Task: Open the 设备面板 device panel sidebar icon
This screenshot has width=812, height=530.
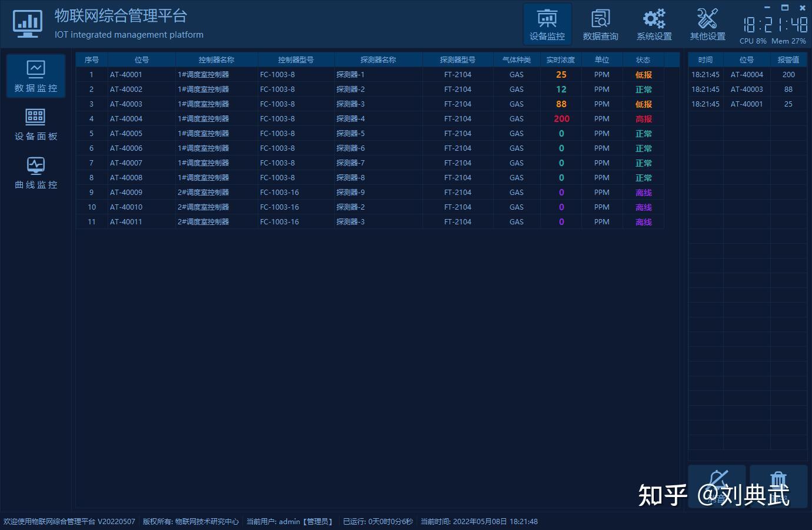Action: pos(35,124)
